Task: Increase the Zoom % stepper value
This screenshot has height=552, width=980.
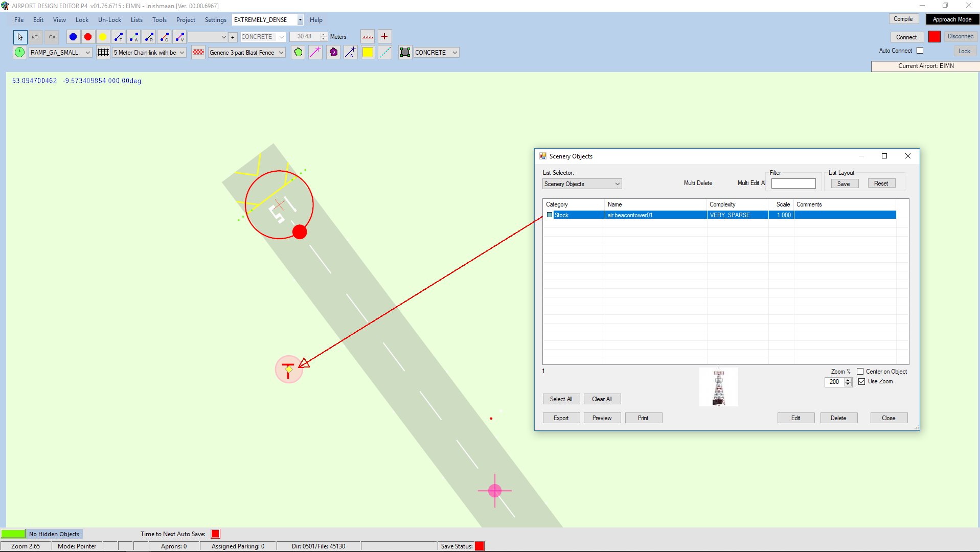Action: [848, 380]
